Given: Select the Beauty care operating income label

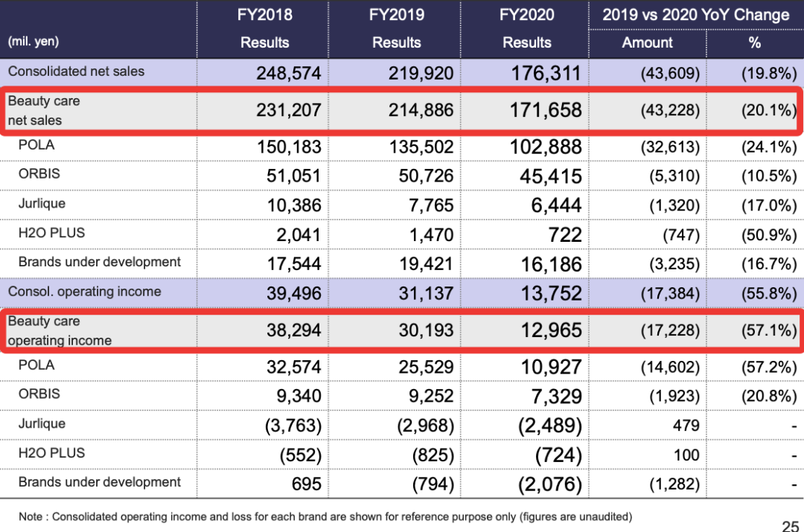Looking at the screenshot, I should pyautogui.click(x=60, y=331).
